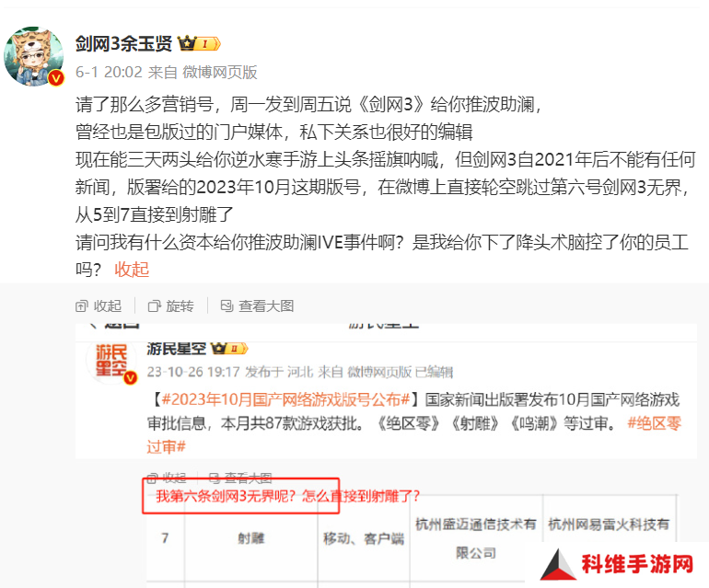Click the red-boxed 剑网3无界 annotation text

(287, 496)
